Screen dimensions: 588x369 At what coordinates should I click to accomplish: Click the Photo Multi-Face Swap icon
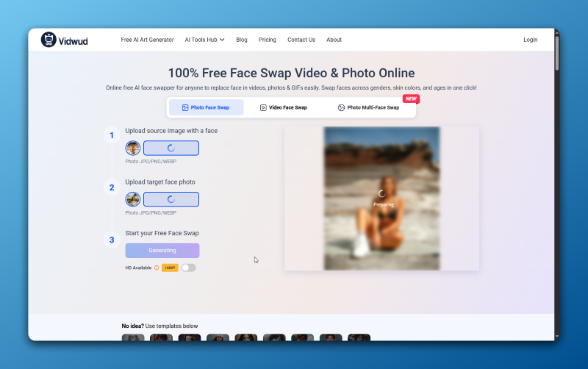[341, 107]
